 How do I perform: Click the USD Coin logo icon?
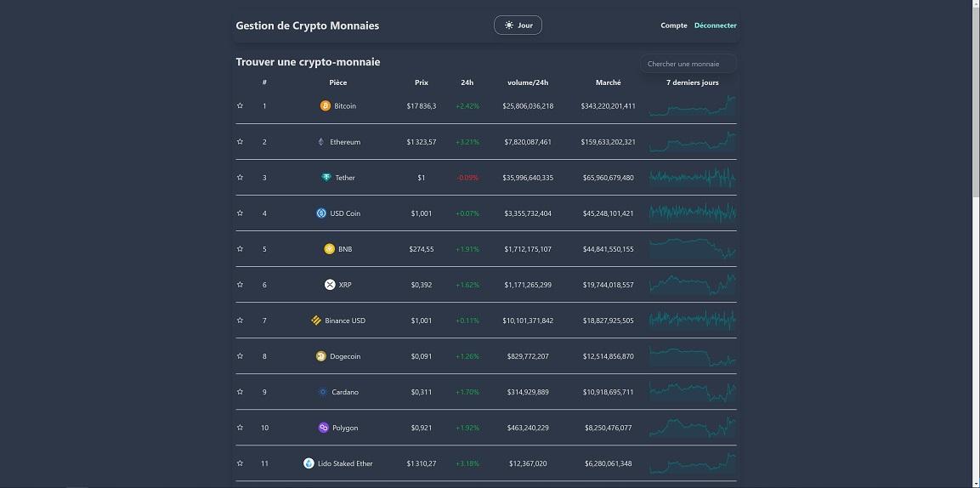tap(321, 213)
